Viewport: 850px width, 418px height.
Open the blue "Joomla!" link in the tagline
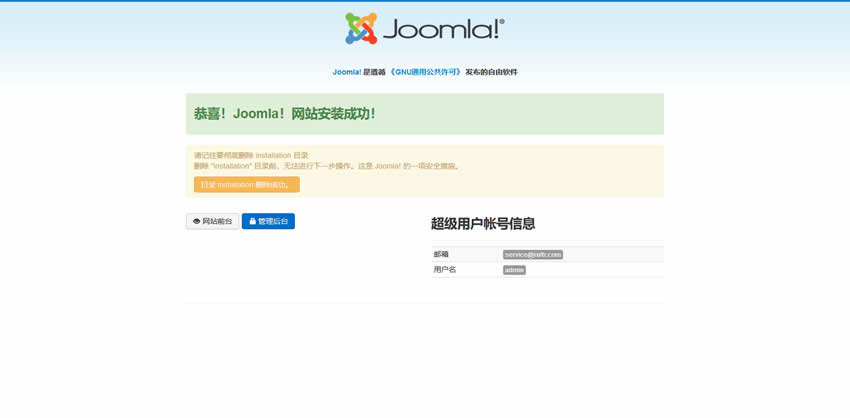point(347,72)
